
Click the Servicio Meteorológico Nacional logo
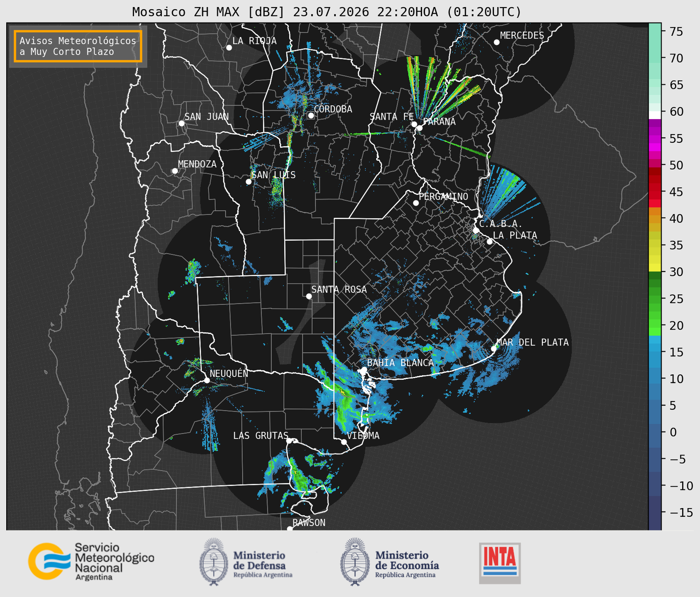click(91, 561)
